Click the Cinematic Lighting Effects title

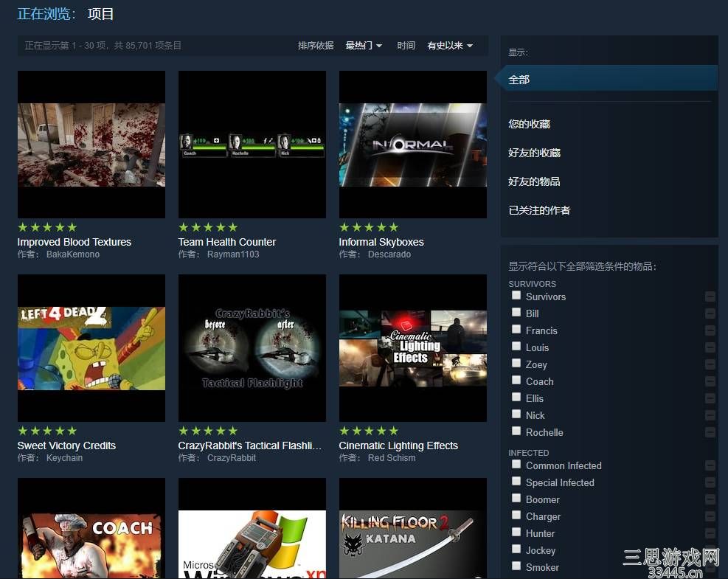(x=398, y=445)
